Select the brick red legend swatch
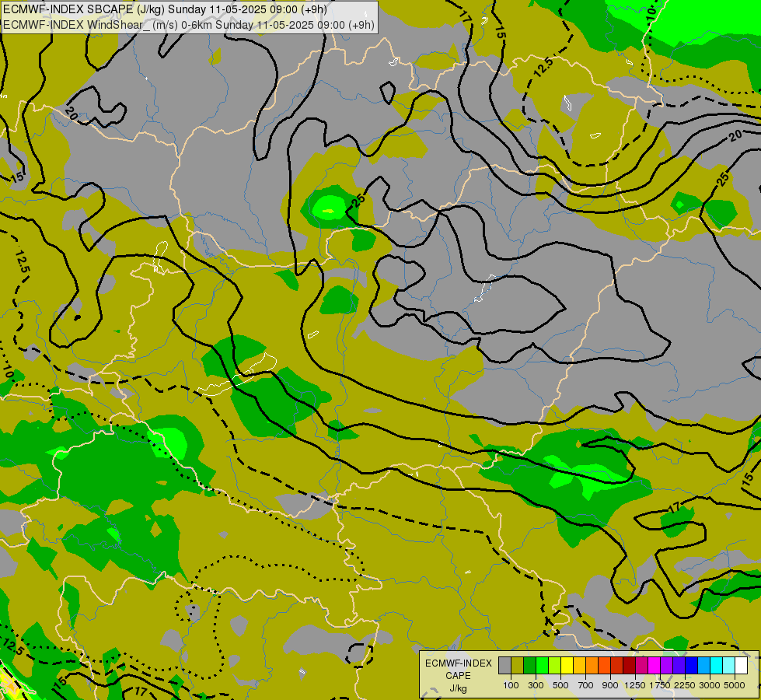The width and height of the screenshot is (761, 700). pos(617,666)
